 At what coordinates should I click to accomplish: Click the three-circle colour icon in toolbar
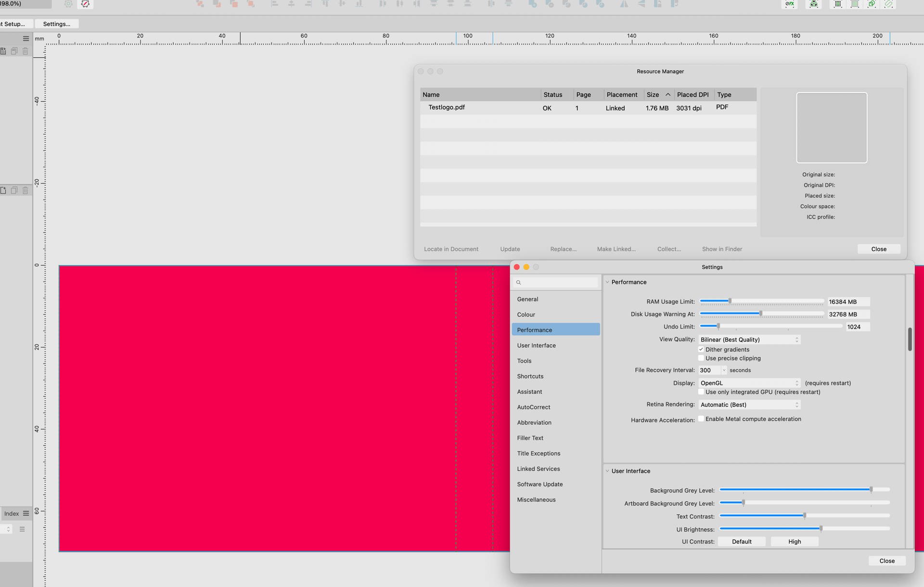[x=814, y=4]
